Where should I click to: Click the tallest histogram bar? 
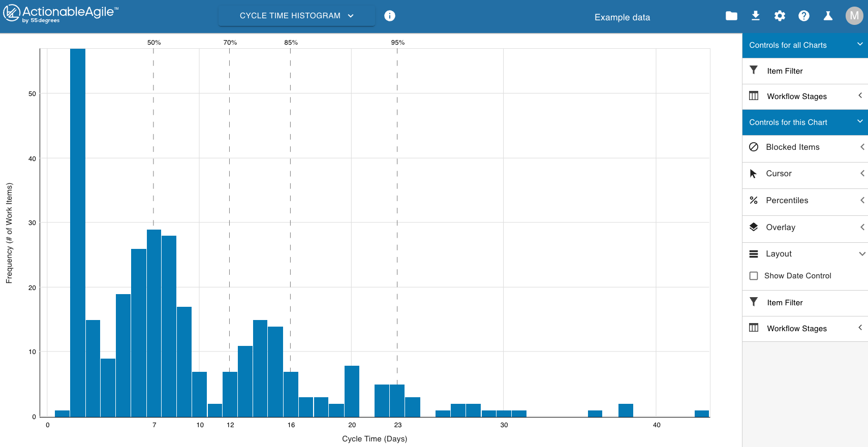(78, 233)
